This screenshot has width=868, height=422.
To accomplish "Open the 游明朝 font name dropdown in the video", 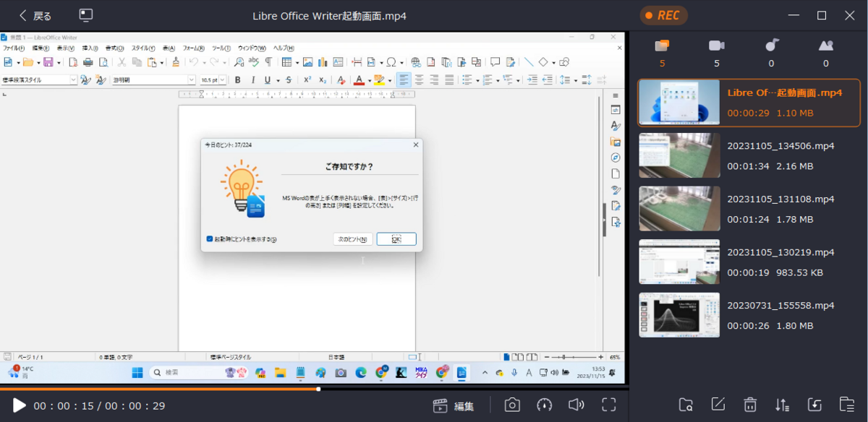I will click(192, 80).
